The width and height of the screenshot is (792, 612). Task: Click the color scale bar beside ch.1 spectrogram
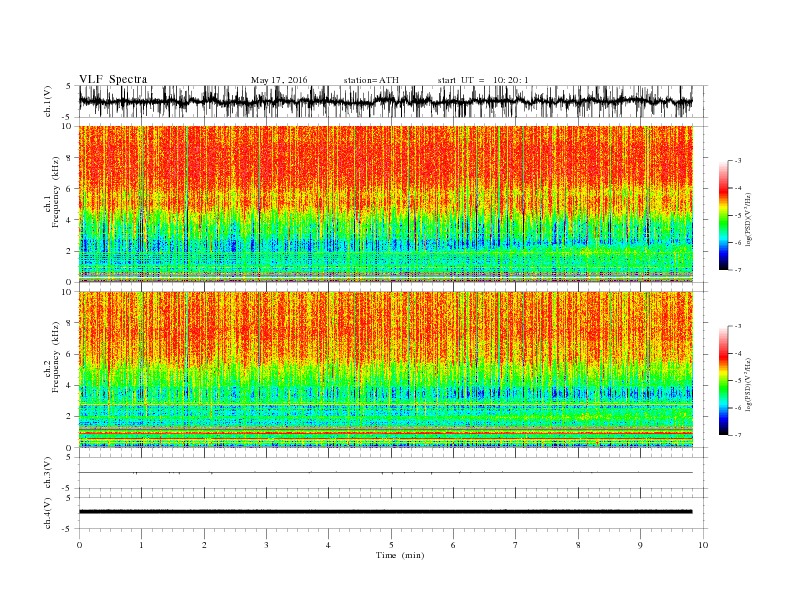(x=723, y=216)
